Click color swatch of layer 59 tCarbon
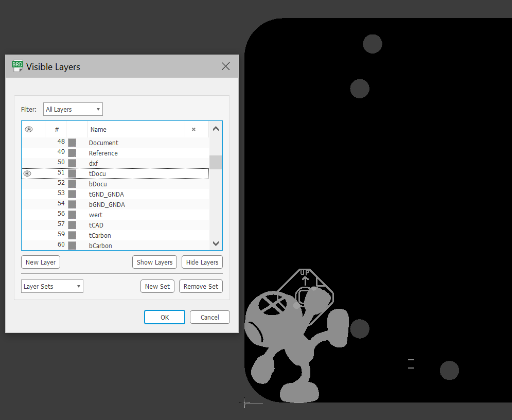Image resolution: width=512 pixels, height=420 pixels. coord(72,235)
